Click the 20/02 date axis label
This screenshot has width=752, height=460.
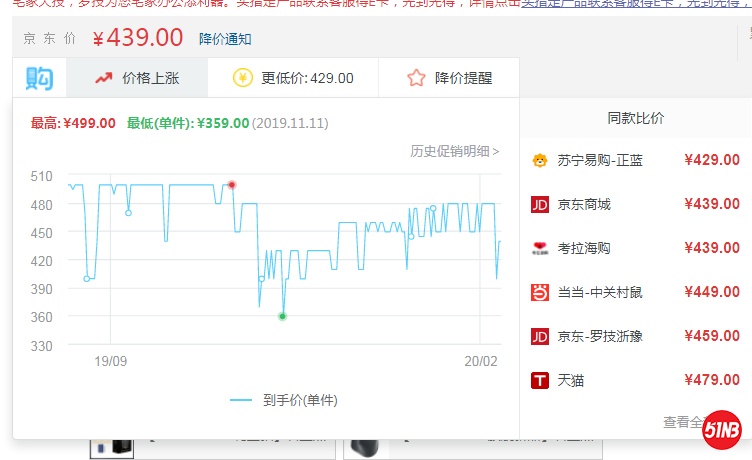click(x=481, y=361)
